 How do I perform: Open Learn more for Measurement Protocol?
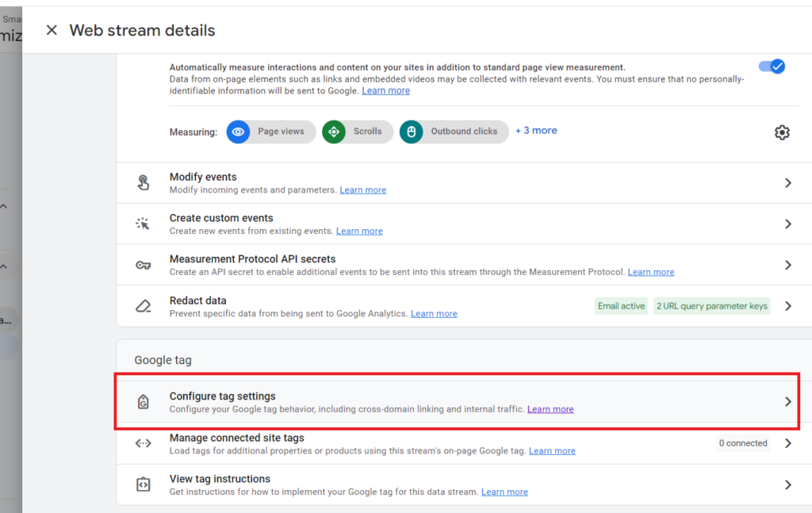click(651, 272)
